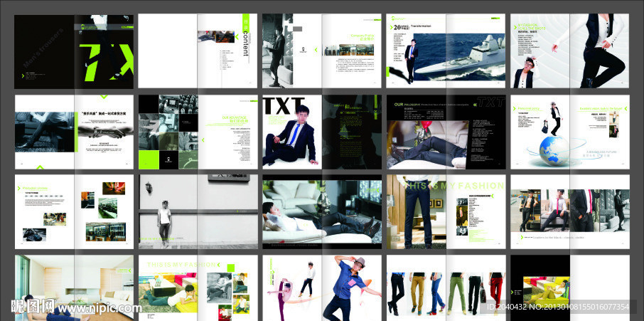Select the OUR ADVANTAGE spread with photo collage
644x321 pixels.
[198, 132]
